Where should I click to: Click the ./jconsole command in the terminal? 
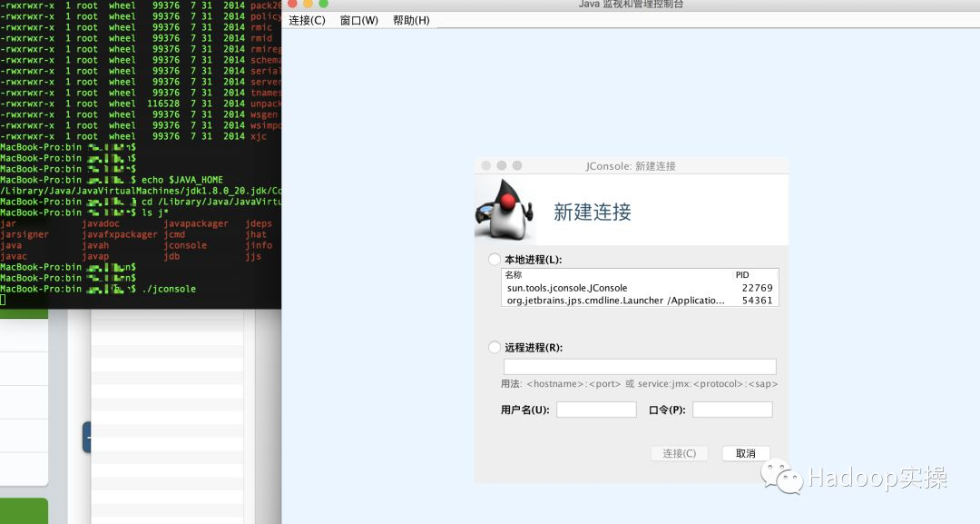point(169,289)
